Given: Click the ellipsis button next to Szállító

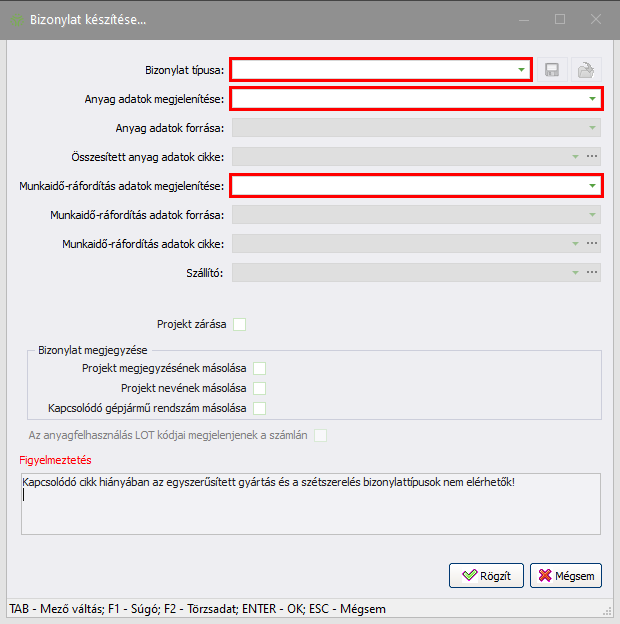Looking at the screenshot, I should click(592, 272).
